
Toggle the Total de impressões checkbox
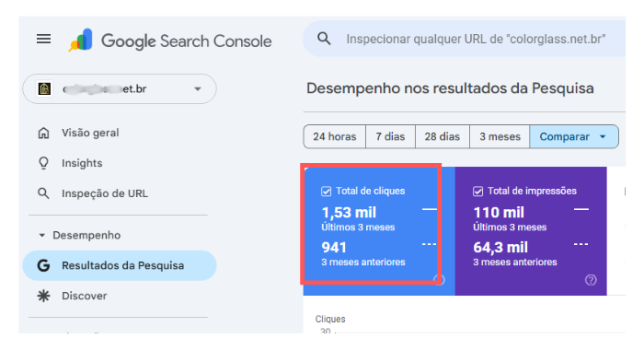pos(477,192)
